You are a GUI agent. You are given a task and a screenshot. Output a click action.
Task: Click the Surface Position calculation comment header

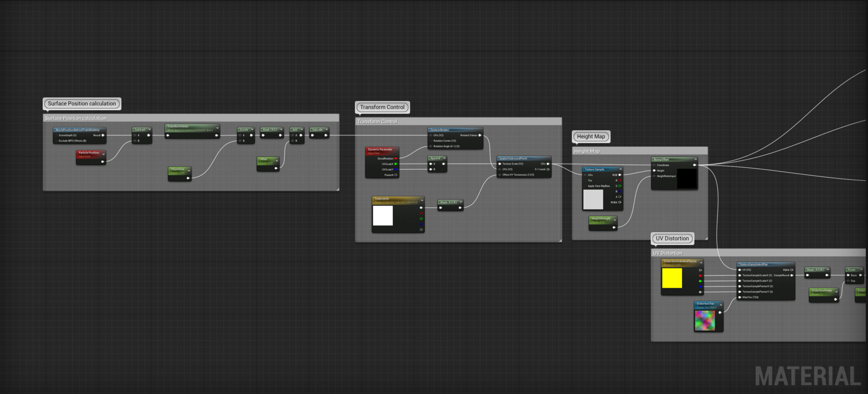[x=191, y=118]
